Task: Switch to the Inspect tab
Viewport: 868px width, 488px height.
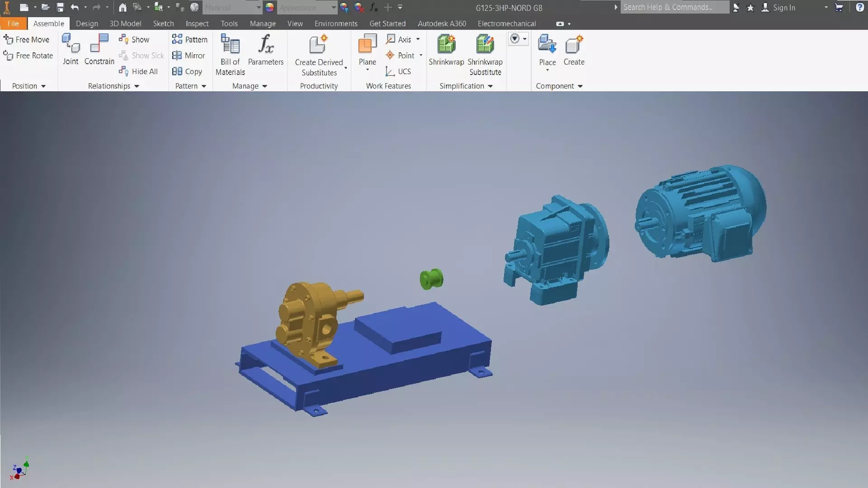Action: point(197,23)
